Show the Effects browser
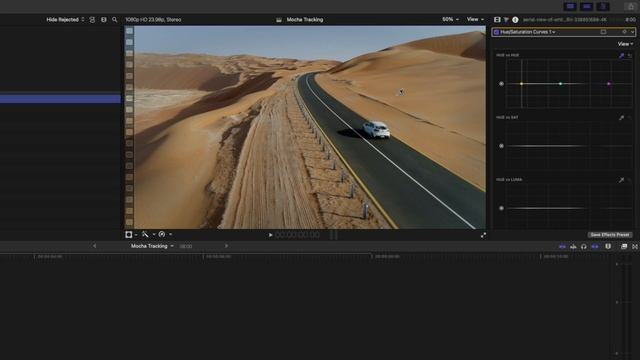 click(624, 247)
